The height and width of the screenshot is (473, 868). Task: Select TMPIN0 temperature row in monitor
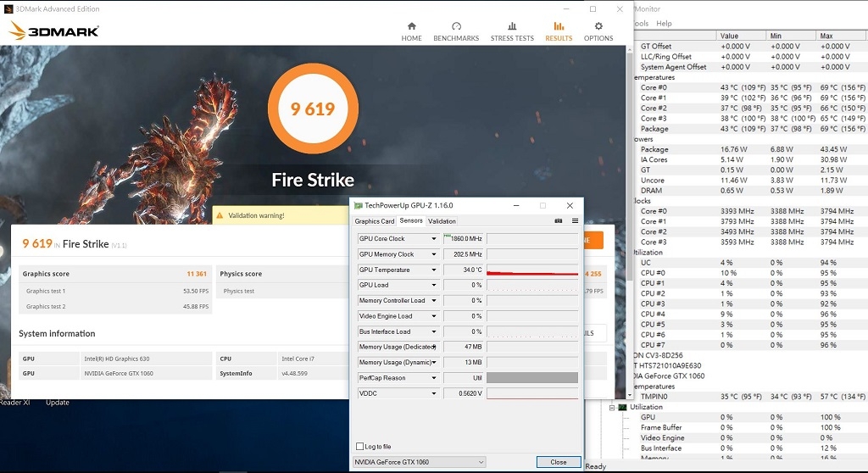[750, 397]
